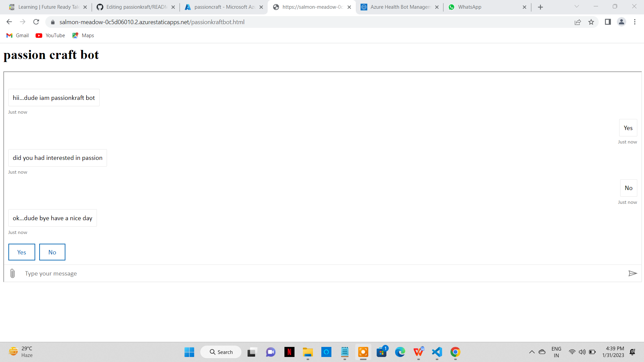Go back to previous page
The width and height of the screenshot is (644, 362).
point(9,22)
